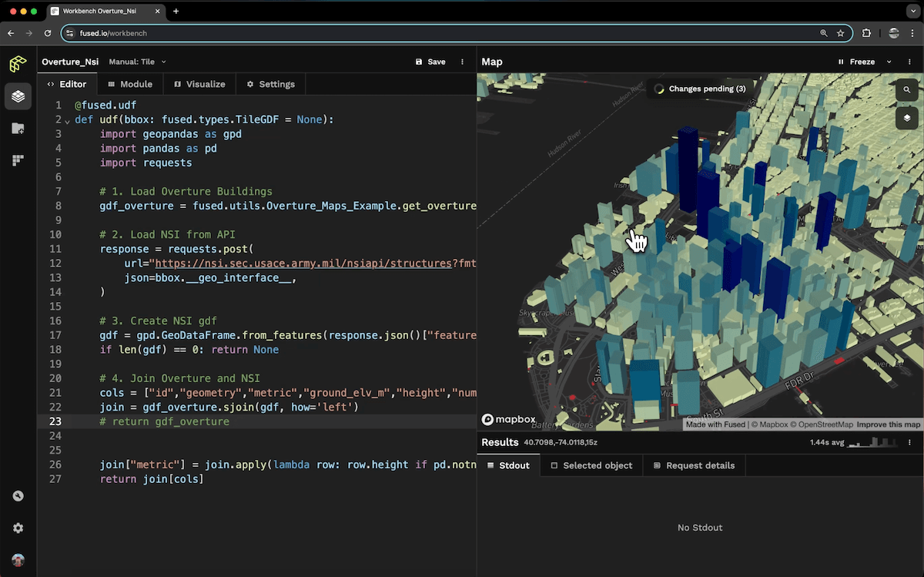The width and height of the screenshot is (924, 577).
Task: Open Results panel kebab menu
Action: pos(909,442)
